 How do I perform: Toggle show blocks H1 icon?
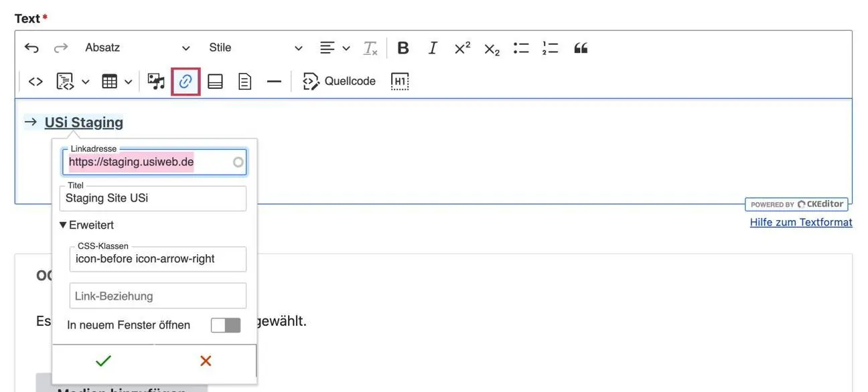tap(400, 82)
